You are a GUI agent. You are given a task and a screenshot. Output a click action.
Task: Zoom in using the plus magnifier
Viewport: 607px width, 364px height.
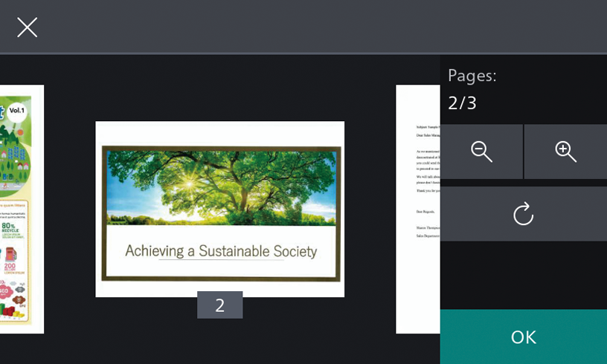(x=565, y=152)
